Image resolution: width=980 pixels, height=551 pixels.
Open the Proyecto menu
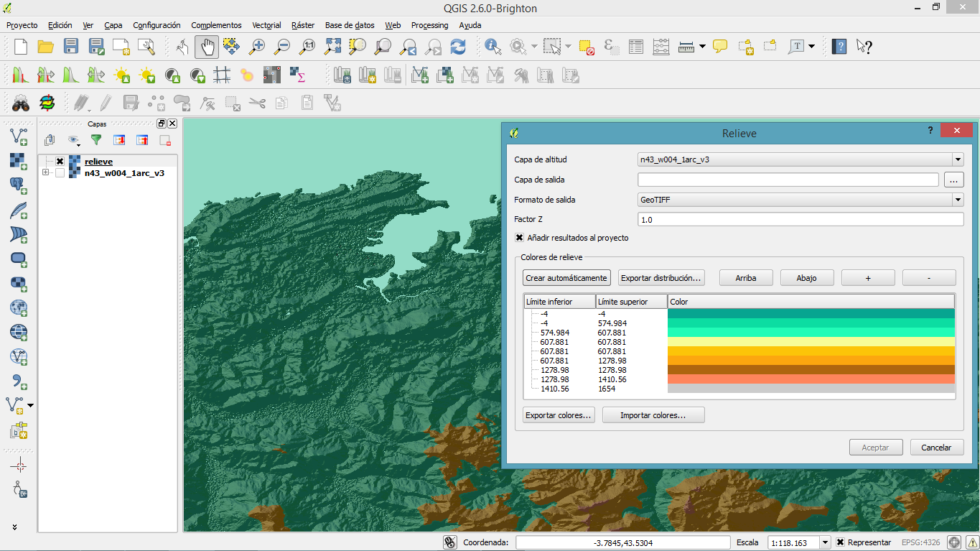click(x=22, y=25)
